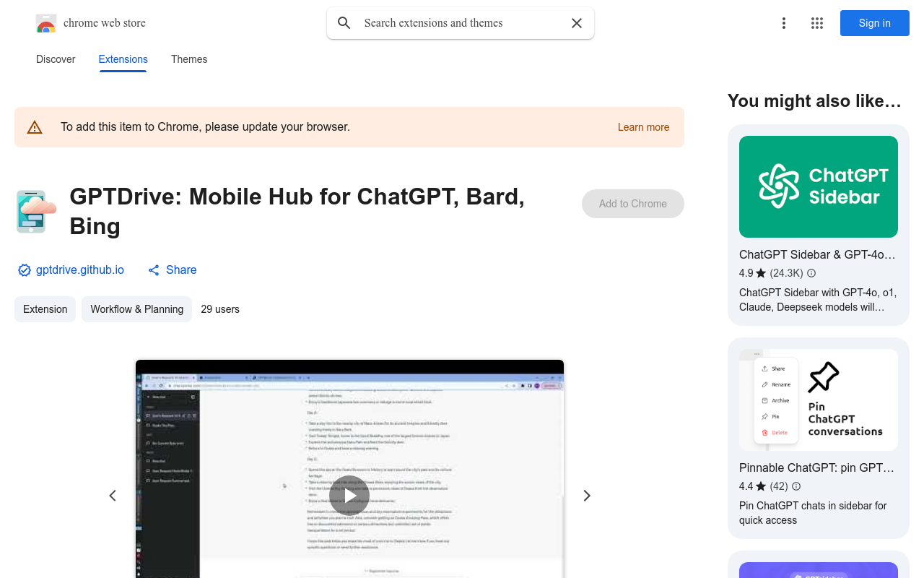Click ChatGPT Sidebar description text
Viewport: 924px width, 578px height.
click(x=818, y=300)
